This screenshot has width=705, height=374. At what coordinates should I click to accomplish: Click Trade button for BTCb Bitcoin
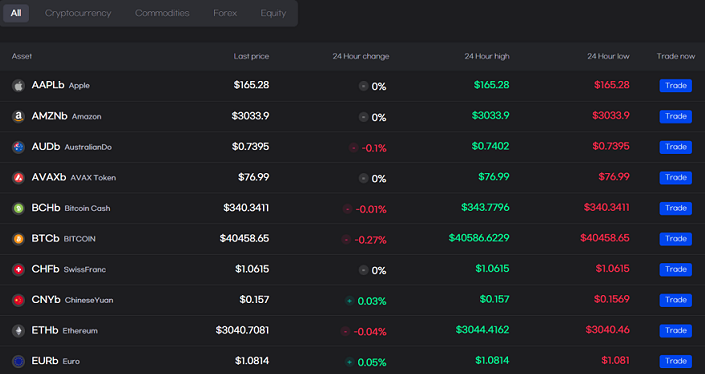(675, 239)
